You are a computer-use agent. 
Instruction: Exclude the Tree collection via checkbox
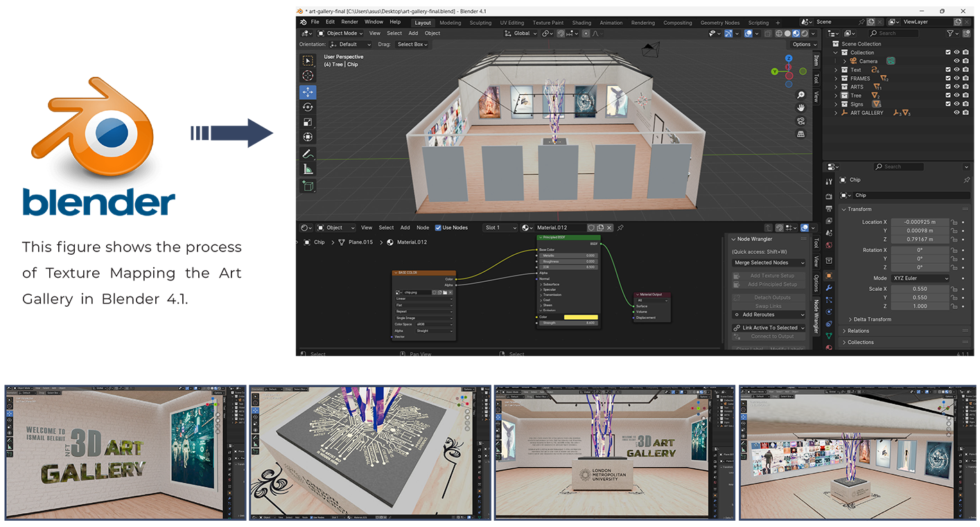pos(948,96)
